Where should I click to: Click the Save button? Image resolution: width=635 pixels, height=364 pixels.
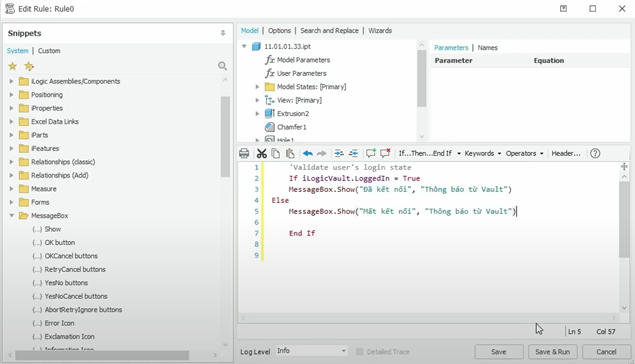pos(499,352)
